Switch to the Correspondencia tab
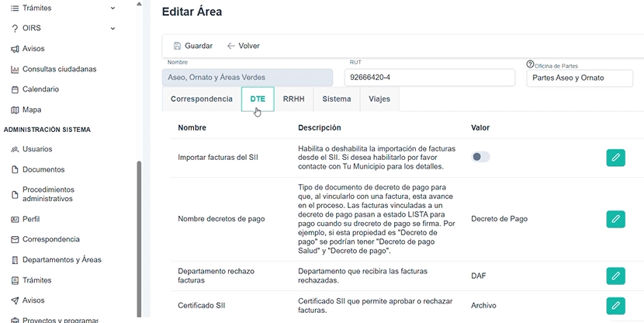644x323 pixels. (201, 99)
